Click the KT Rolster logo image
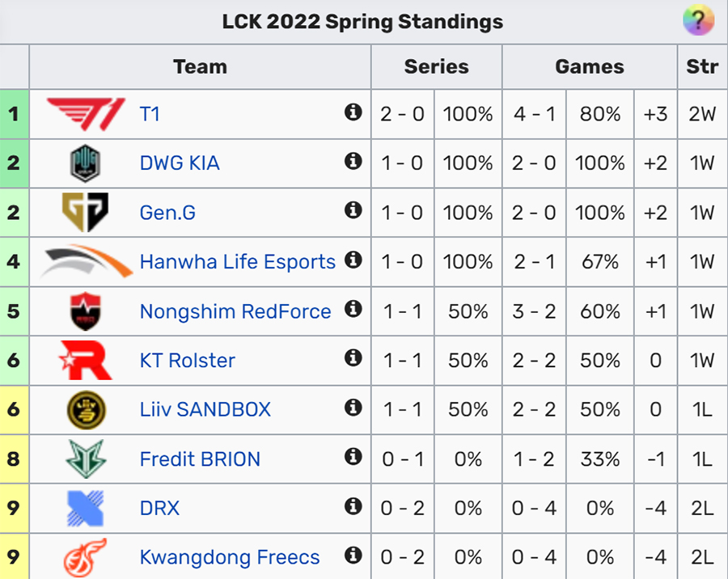 pyautogui.click(x=86, y=361)
